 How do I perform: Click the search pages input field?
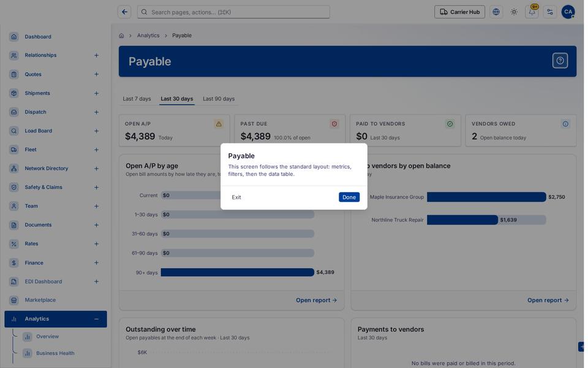(233, 12)
